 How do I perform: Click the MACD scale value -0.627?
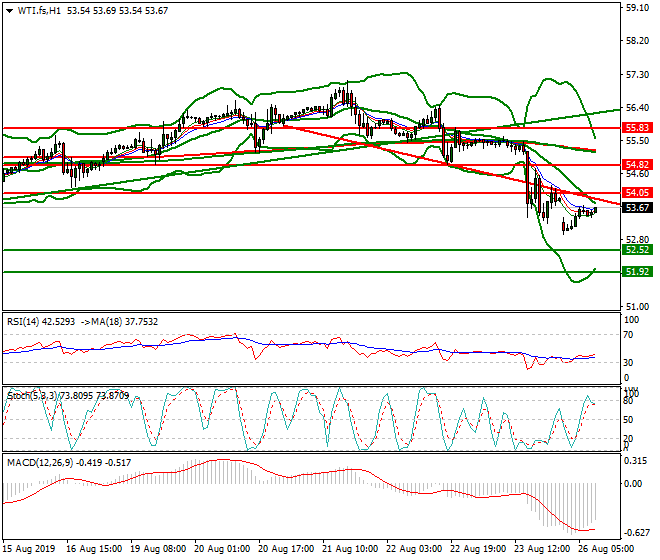(x=636, y=533)
